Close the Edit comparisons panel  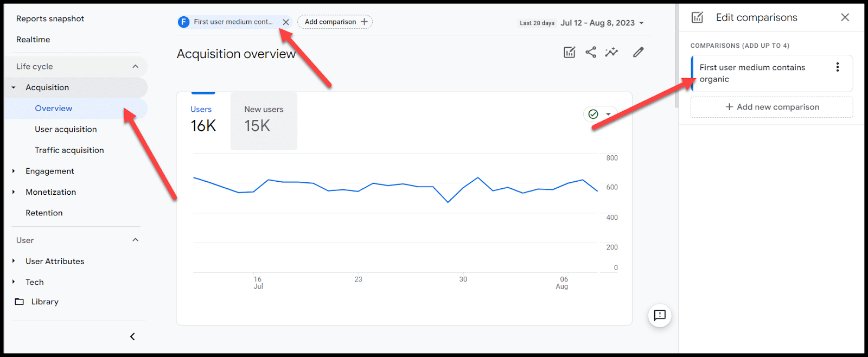point(845,17)
